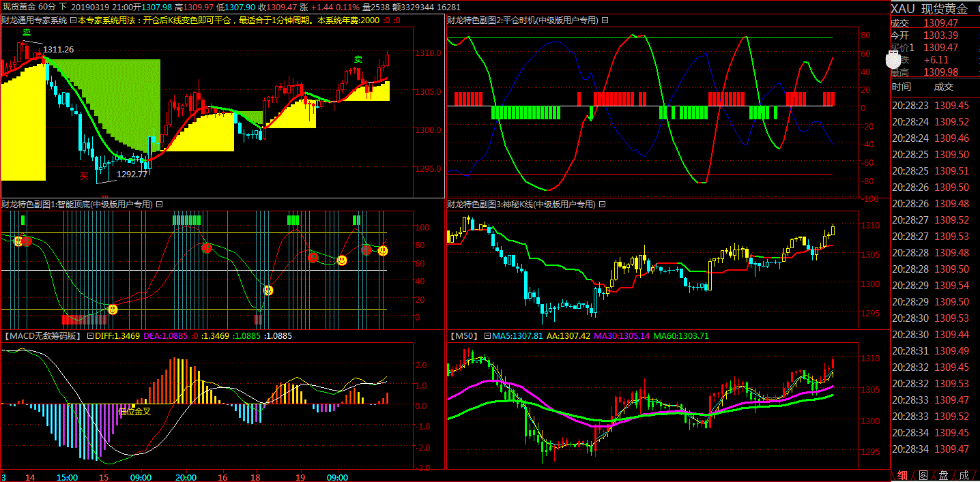Viewport: 980px width, 482px height.
Task: Click the red 买 signal near 1292.77
Action: [85, 176]
